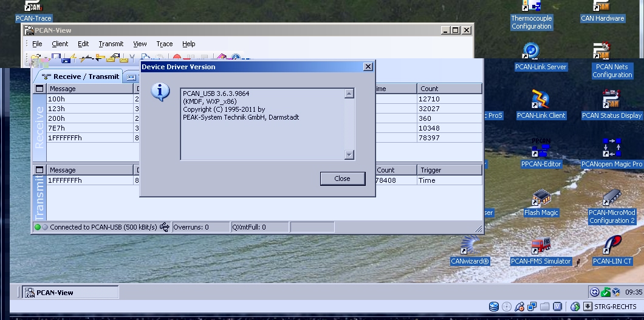Open the PCAN-Trace desktop shortcut
The width and height of the screenshot is (644, 320).
point(33,10)
